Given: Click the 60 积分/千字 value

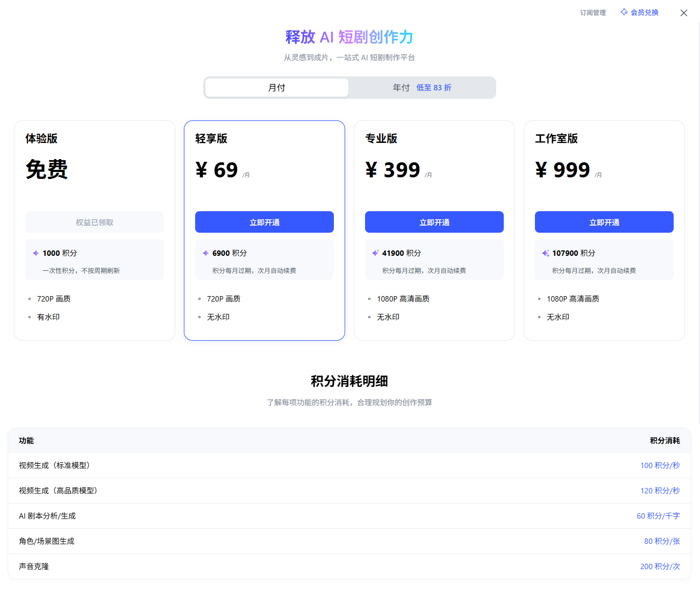Looking at the screenshot, I should [659, 516].
